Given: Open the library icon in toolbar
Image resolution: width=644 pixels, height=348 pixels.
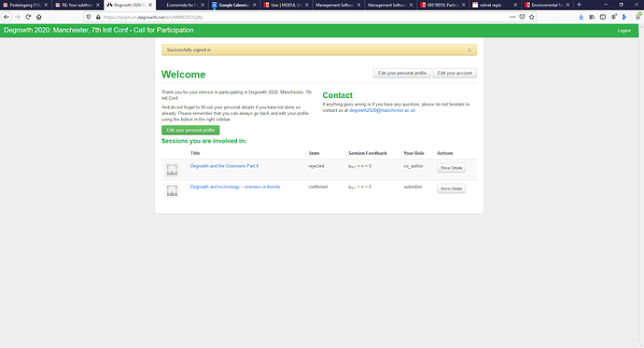Looking at the screenshot, I should [592, 17].
